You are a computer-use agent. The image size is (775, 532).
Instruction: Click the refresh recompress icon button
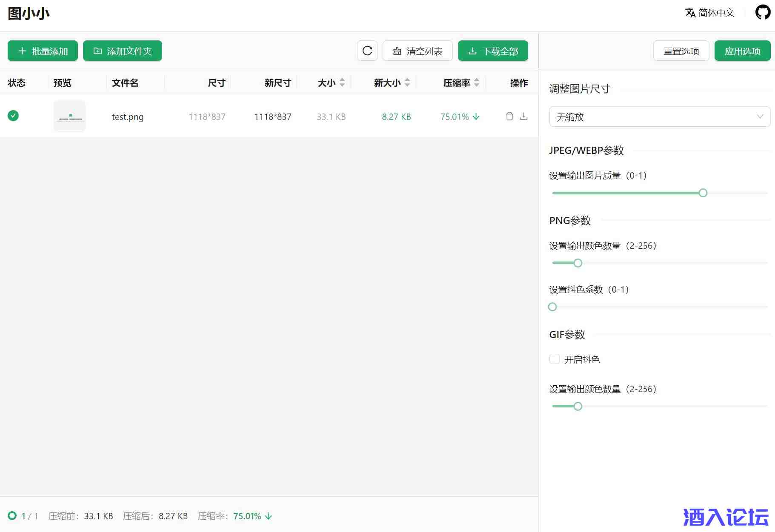point(367,51)
